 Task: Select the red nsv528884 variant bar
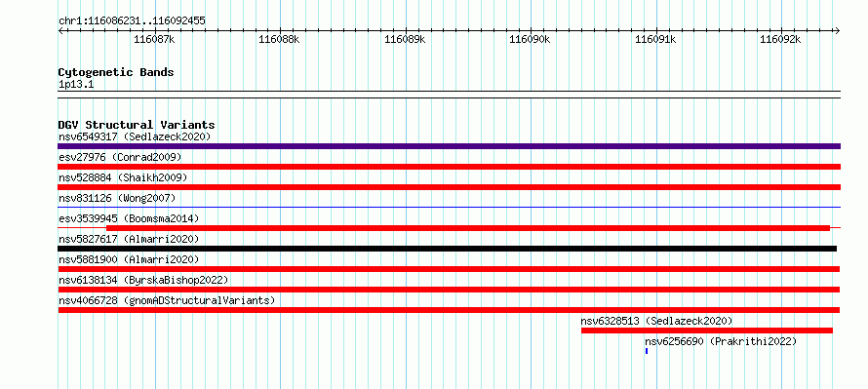tap(449, 187)
